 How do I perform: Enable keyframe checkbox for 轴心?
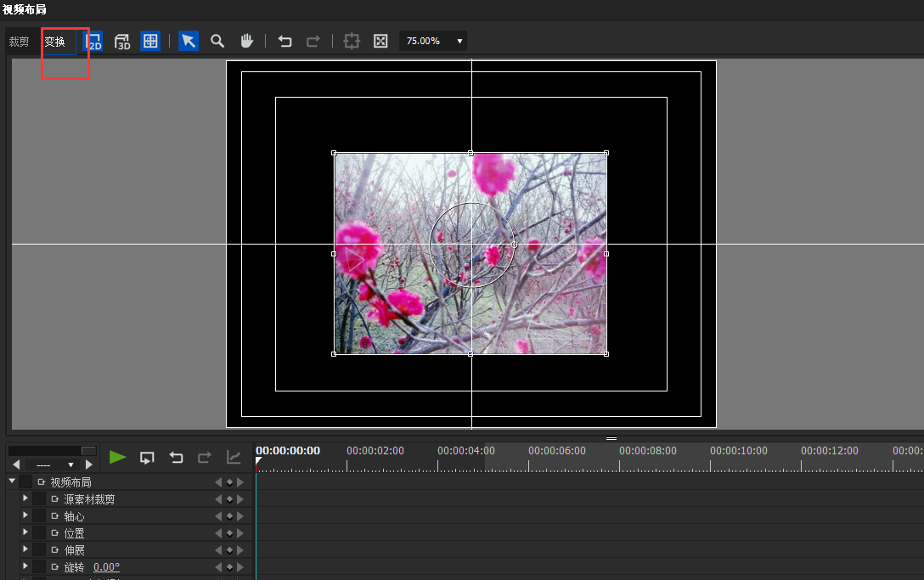tap(39, 516)
